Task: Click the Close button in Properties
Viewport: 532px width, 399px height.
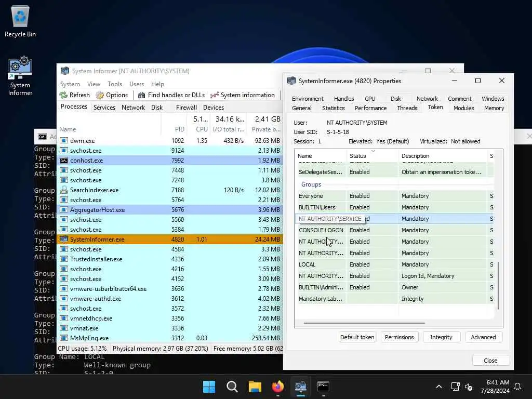Action: [x=490, y=361]
